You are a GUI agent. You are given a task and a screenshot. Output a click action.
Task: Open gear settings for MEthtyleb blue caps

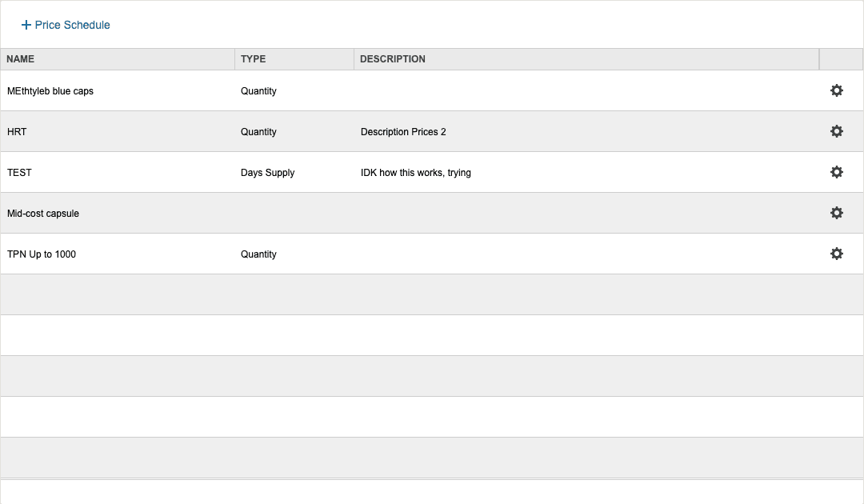coord(837,90)
